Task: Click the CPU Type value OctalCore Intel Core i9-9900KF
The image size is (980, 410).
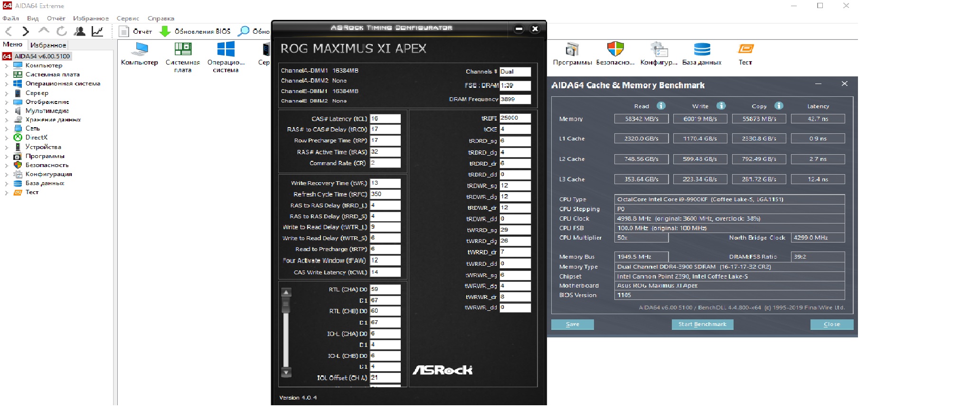Action: tap(730, 199)
